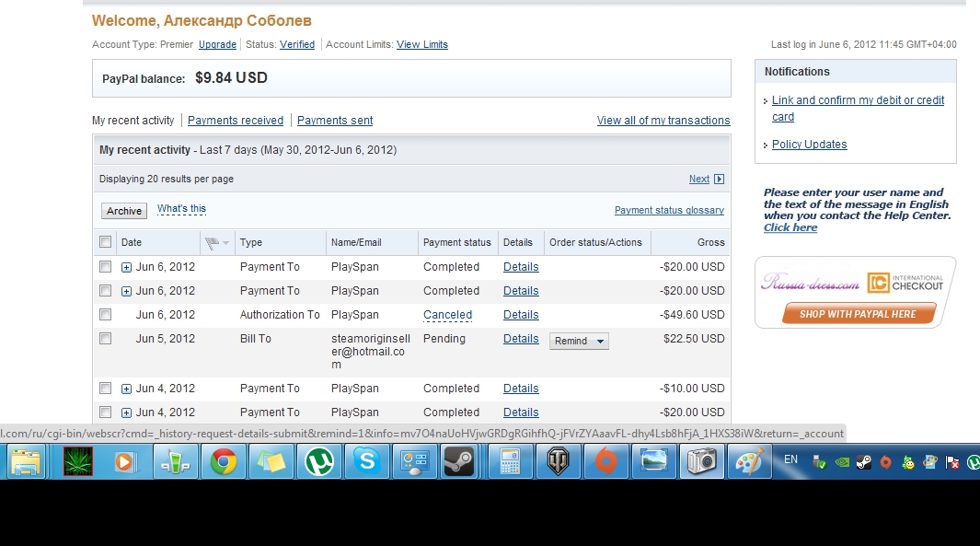The width and height of the screenshot is (980, 546).
Task: Open Sticky Notes from the taskbar
Action: tap(271, 462)
